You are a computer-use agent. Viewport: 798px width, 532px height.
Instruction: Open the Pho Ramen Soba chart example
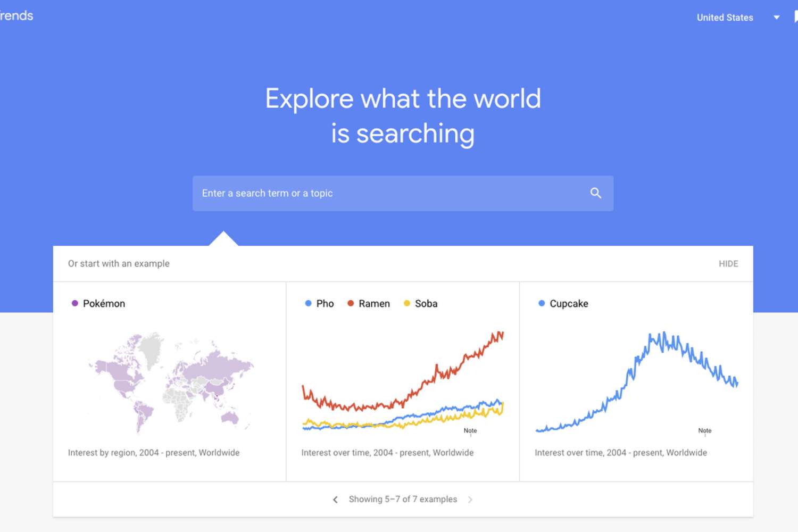403,381
